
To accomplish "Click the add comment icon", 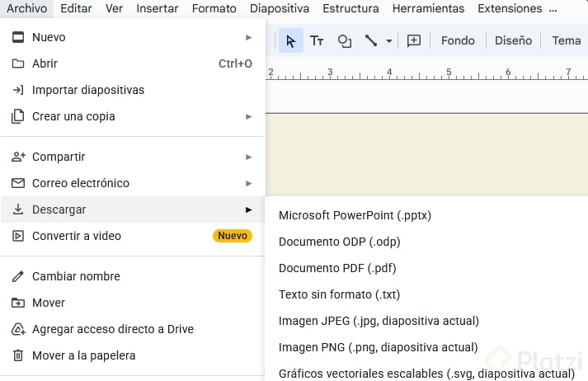I will tap(414, 40).
